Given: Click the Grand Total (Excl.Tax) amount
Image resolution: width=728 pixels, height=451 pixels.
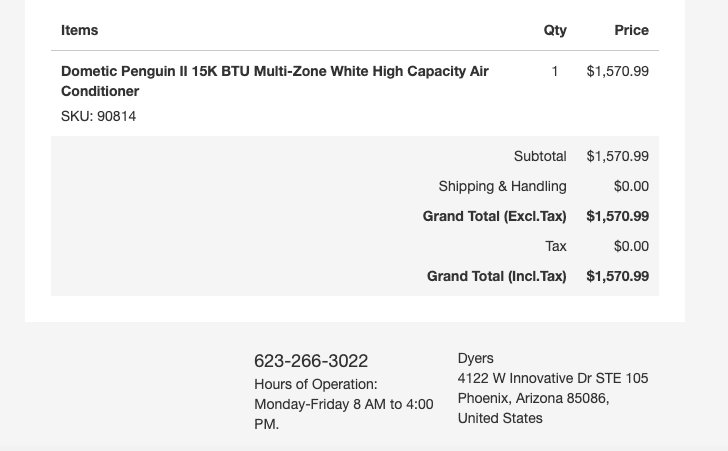Looking at the screenshot, I should 618,216.
